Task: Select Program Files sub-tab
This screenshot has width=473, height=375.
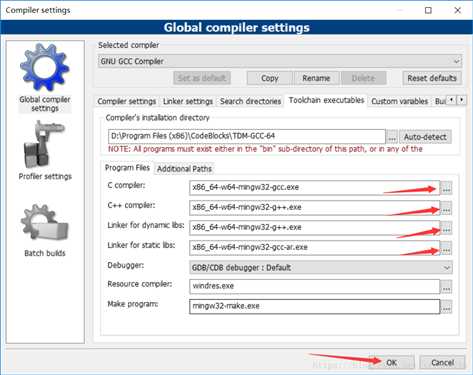Action: (127, 168)
